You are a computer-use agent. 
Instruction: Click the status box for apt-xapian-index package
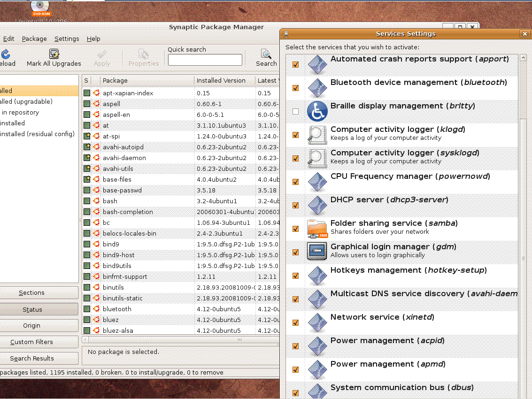point(87,93)
